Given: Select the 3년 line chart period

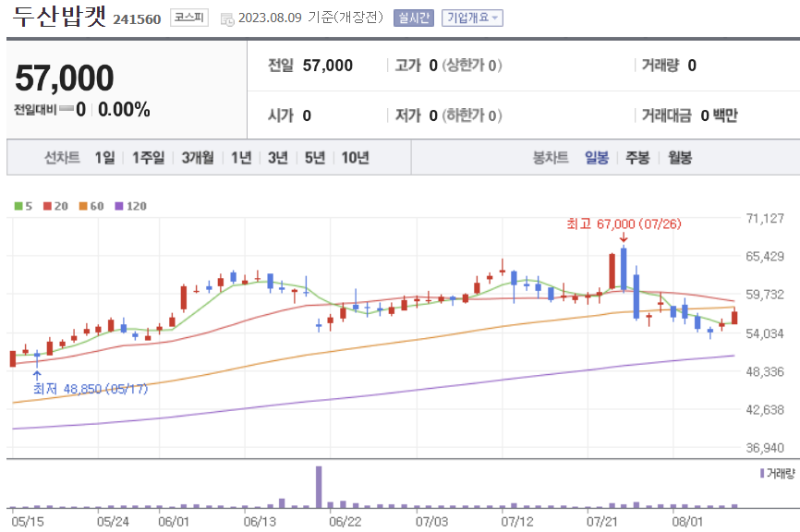Looking at the screenshot, I should coord(278,158).
